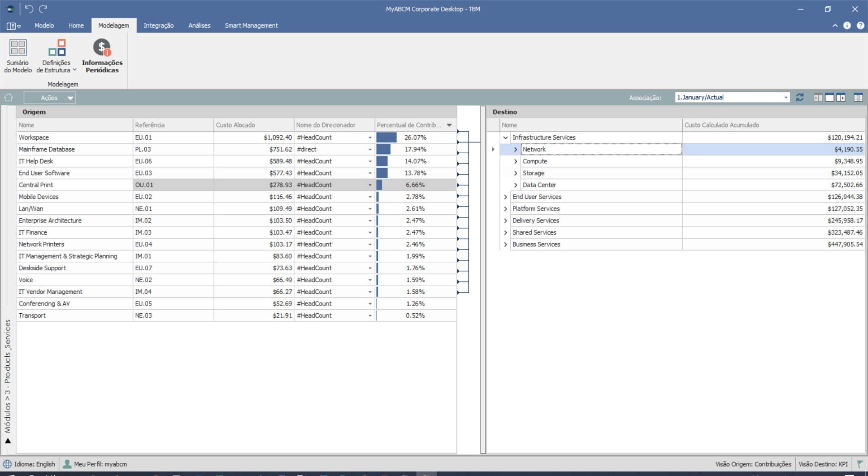Click the info icon at top right
The width and height of the screenshot is (868, 476).
pyautogui.click(x=847, y=26)
